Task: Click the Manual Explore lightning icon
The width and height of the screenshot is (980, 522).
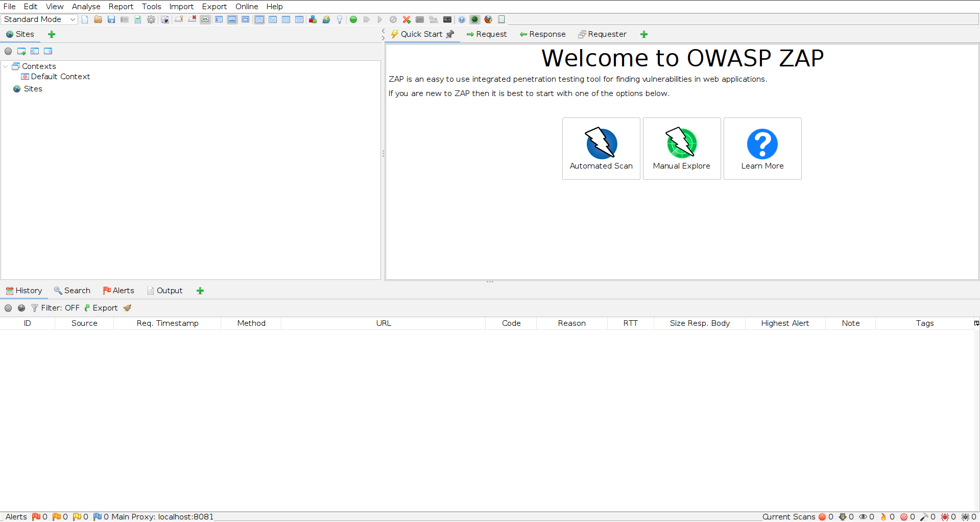Action: click(681, 144)
